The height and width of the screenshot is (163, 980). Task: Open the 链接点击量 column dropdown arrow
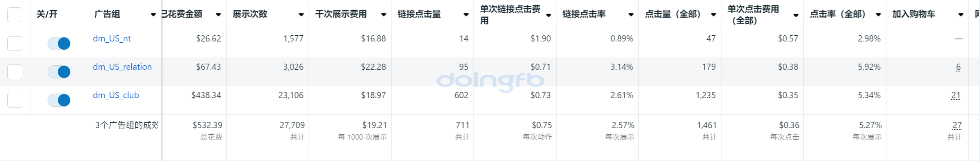coord(466,15)
